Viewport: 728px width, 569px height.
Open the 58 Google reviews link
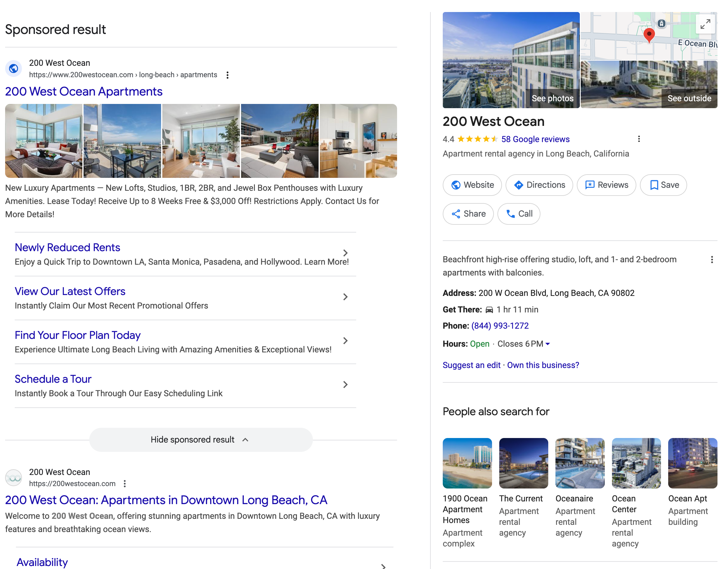click(535, 139)
